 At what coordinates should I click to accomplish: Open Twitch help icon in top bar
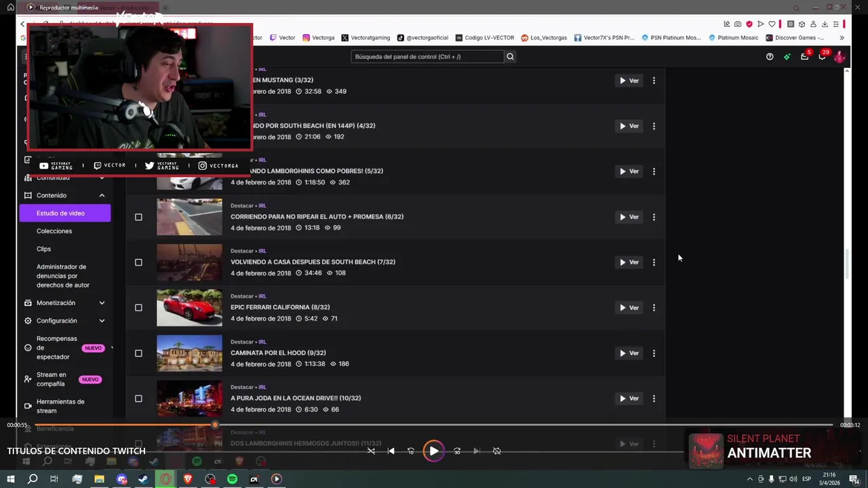coord(770,57)
